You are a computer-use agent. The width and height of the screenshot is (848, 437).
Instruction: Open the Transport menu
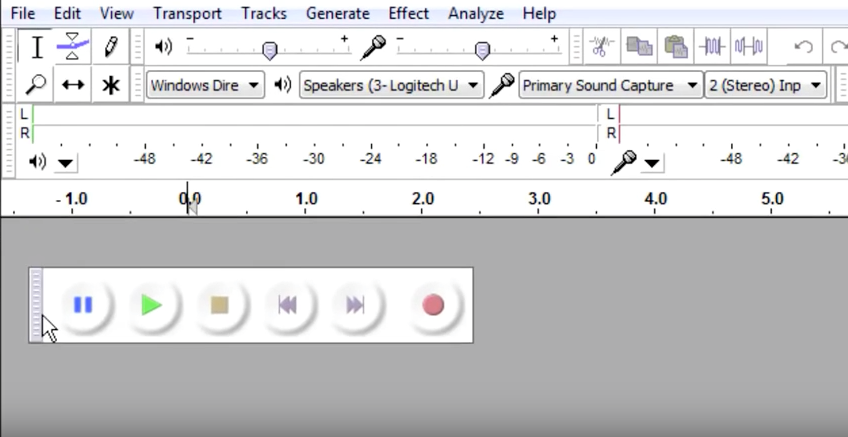pos(187,14)
